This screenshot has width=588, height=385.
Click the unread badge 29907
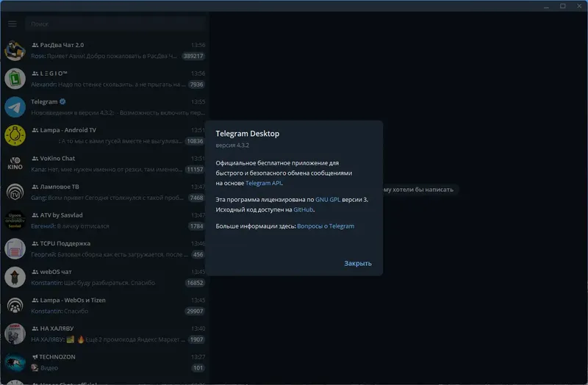click(x=195, y=311)
